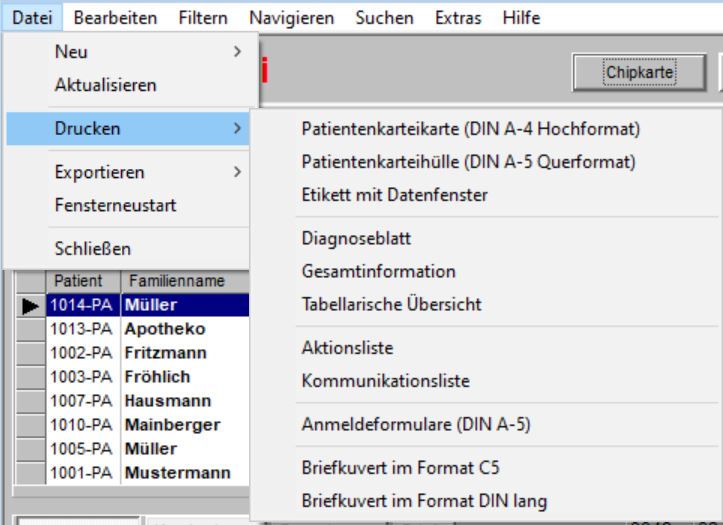Select Kommunikationsliste from the print submenu
This screenshot has width=723, height=525.
tap(385, 381)
